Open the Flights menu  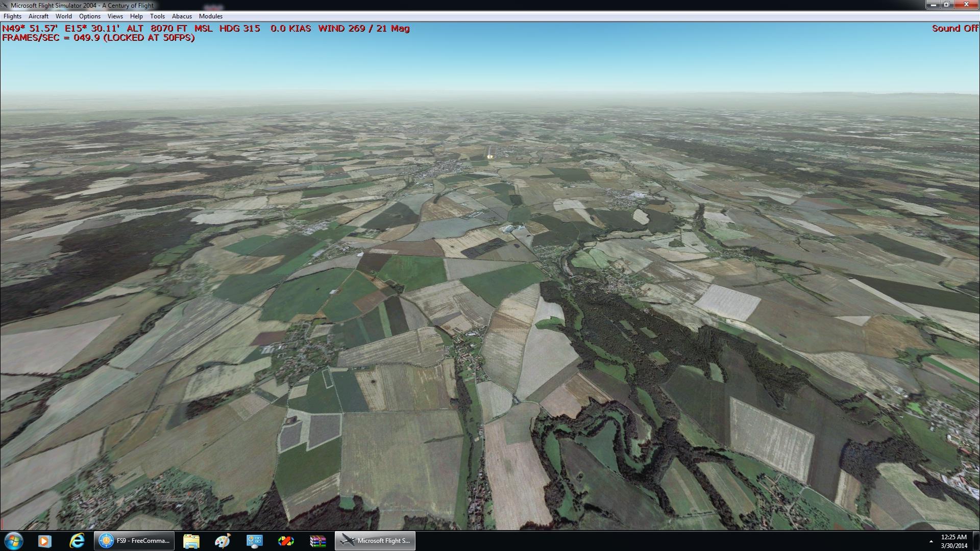coord(12,16)
